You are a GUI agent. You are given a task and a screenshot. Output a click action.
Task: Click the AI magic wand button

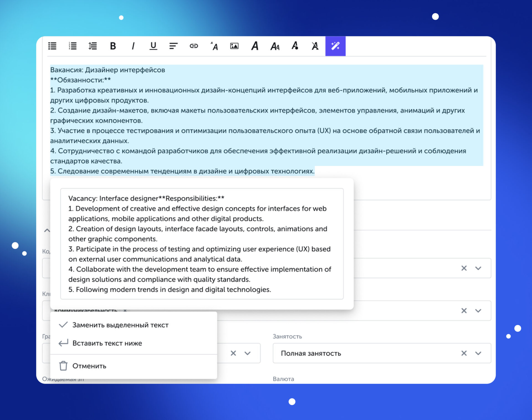[x=335, y=46]
